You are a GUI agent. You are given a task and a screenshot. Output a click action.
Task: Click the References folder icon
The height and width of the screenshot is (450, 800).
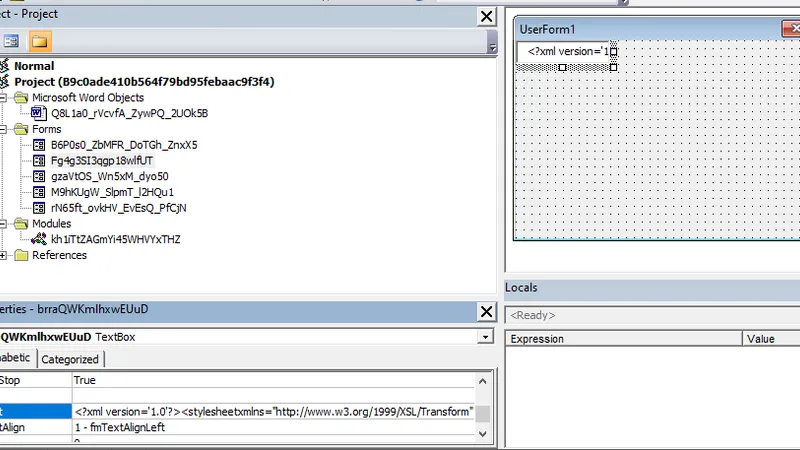click(21, 255)
